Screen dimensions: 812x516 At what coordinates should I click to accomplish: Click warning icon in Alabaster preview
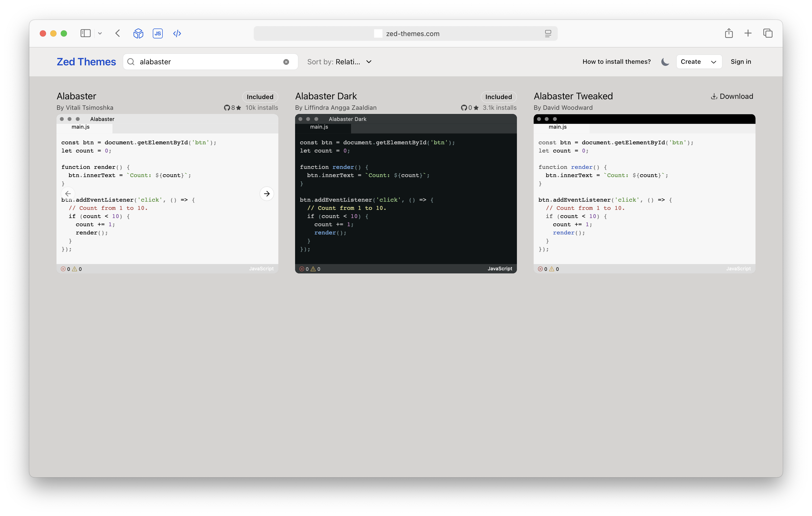click(75, 269)
